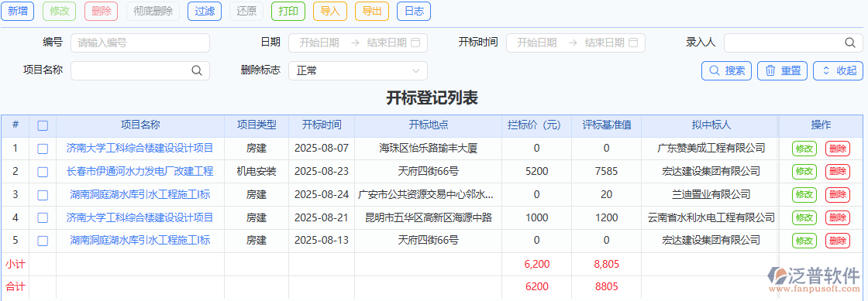Screen dimensions: 868x301
Task: Open 湖南洞庭湖水库引水工程施工I标 link in row 5
Action: click(140, 240)
